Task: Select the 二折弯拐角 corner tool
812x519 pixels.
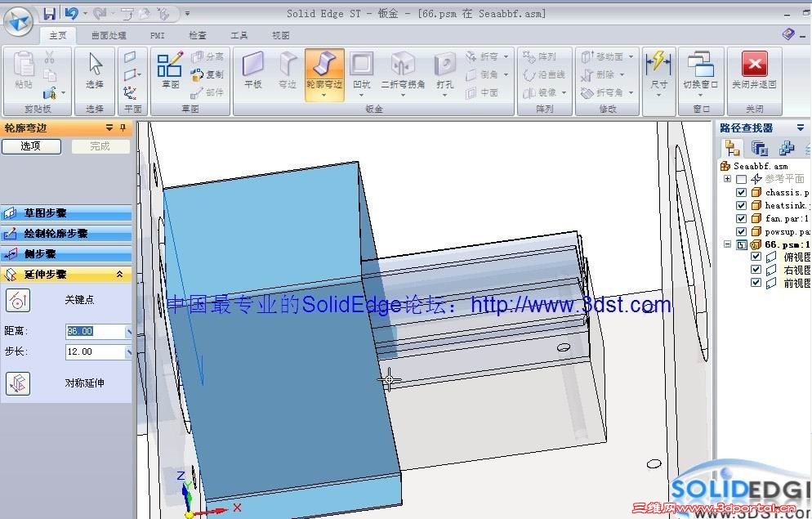Action: tap(403, 74)
